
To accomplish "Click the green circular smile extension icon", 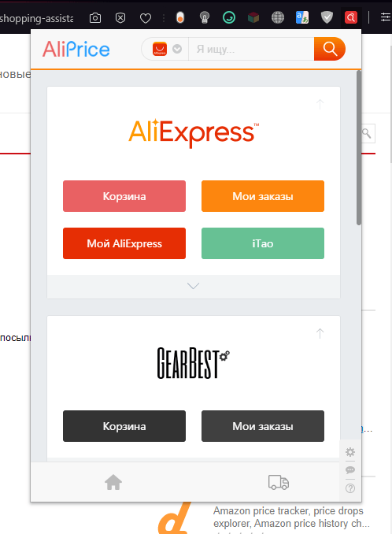I will pos(229,17).
